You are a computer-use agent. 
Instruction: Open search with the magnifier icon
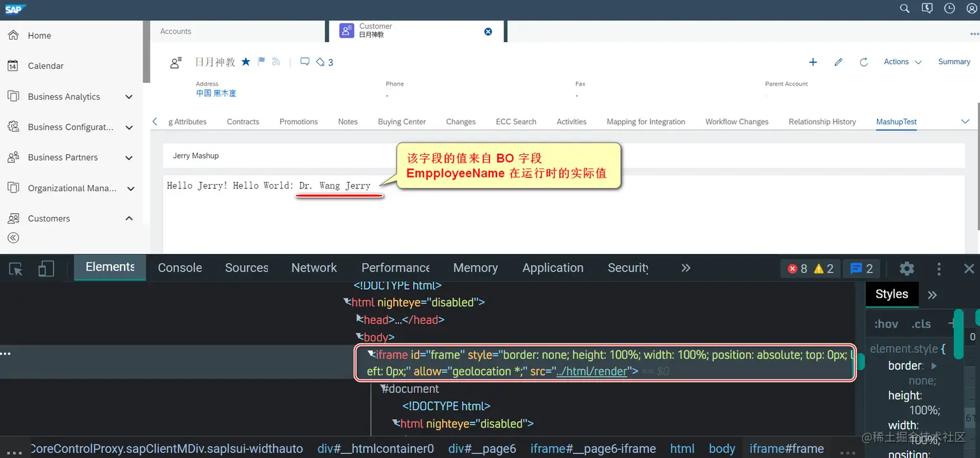pos(905,8)
